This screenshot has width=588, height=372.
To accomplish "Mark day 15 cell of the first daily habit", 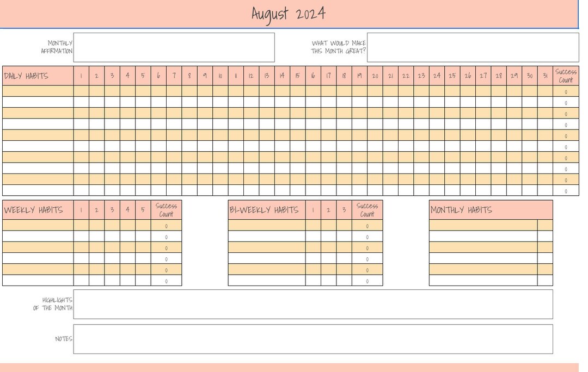I will pos(297,91).
